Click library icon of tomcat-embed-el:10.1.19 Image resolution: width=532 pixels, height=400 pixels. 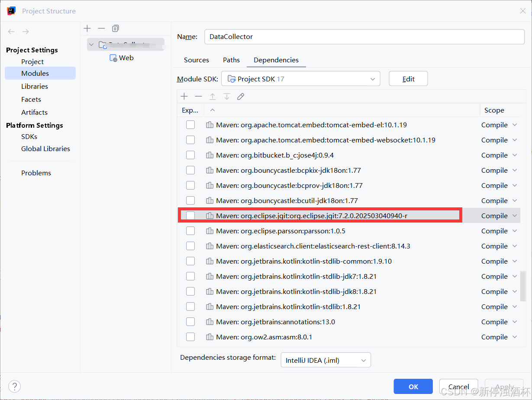click(210, 125)
